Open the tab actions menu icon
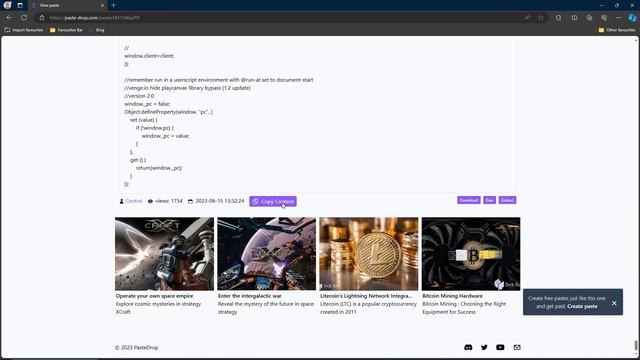This screenshot has width=640, height=360. click(x=20, y=5)
